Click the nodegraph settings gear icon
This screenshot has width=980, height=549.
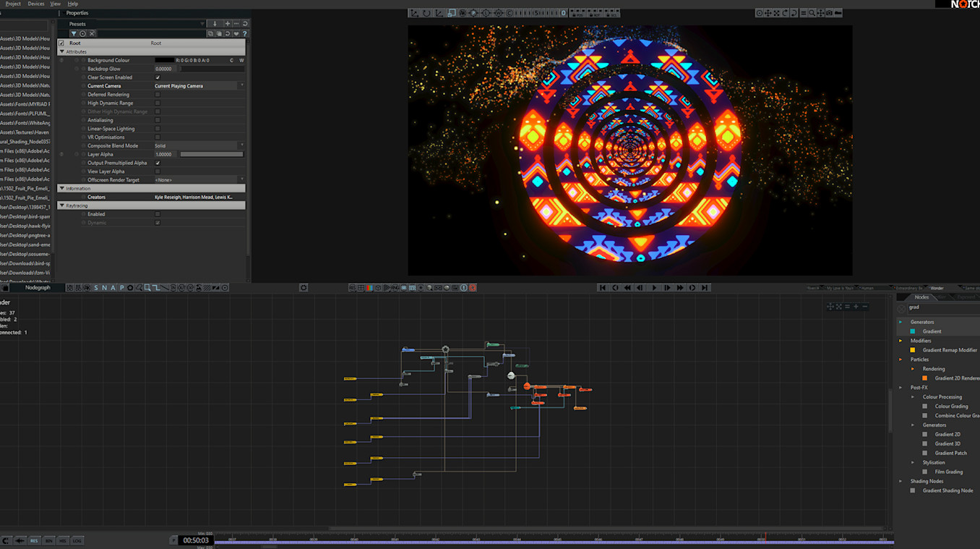coord(304,288)
